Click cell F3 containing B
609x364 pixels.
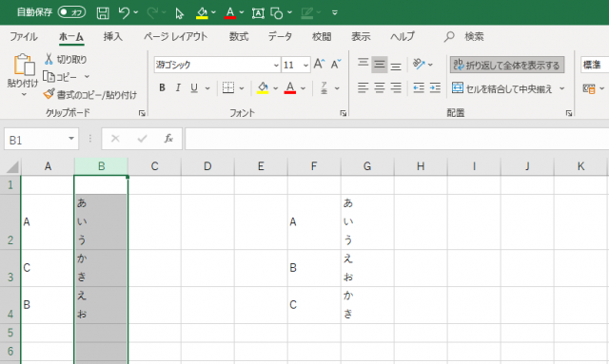coord(314,268)
